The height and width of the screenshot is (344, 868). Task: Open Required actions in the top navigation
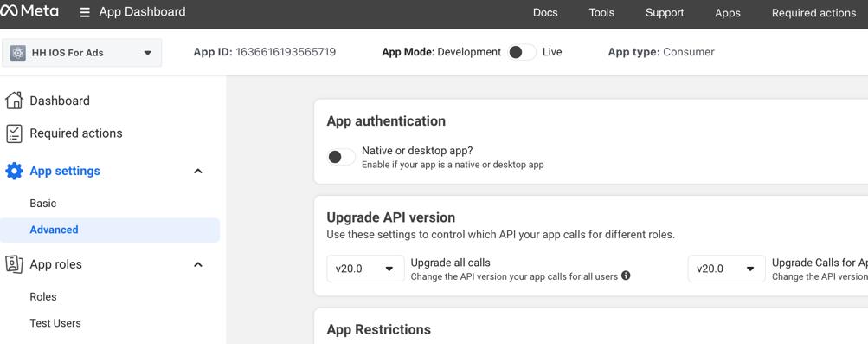coord(813,13)
